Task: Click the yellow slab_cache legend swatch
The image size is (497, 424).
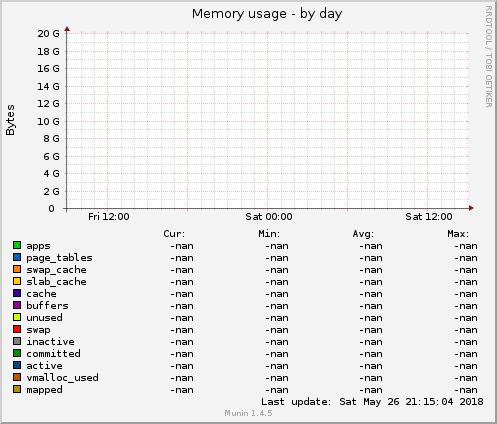Action: tap(17, 281)
